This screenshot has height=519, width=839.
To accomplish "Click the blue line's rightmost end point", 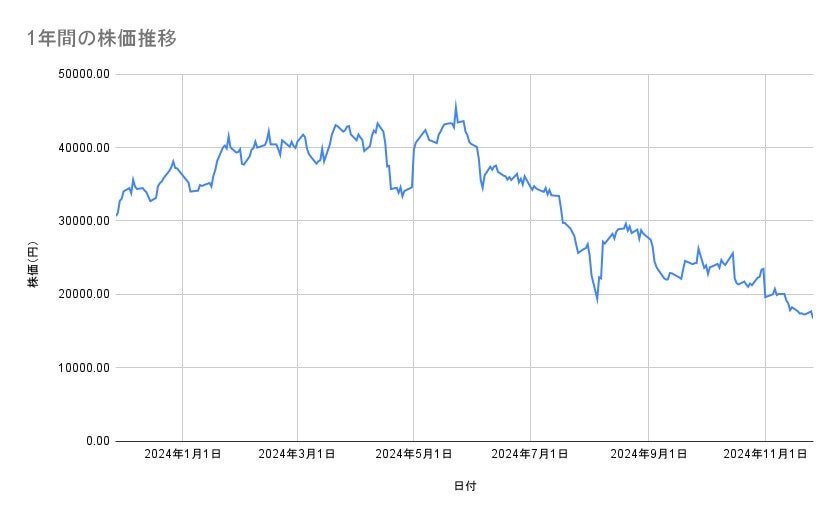I will pos(812,317).
